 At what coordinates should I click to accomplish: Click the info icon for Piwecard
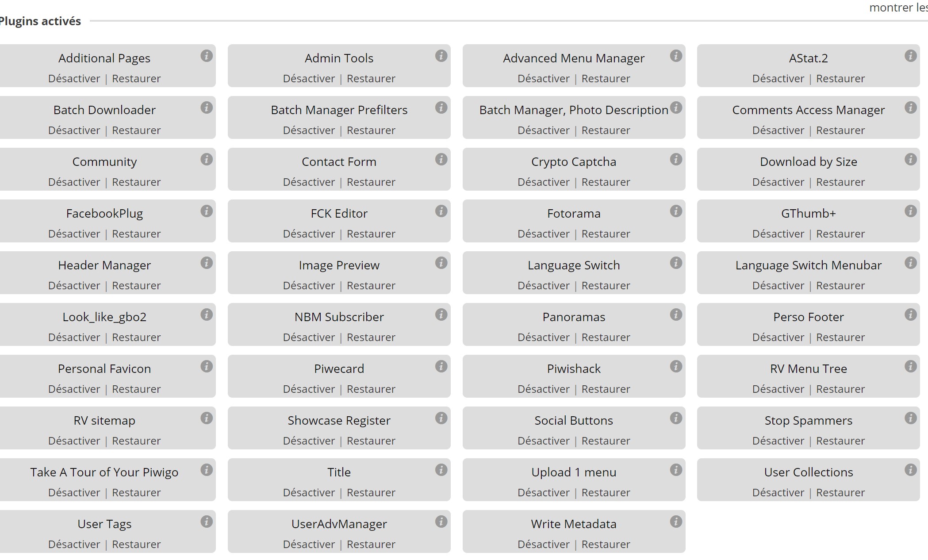tap(441, 366)
